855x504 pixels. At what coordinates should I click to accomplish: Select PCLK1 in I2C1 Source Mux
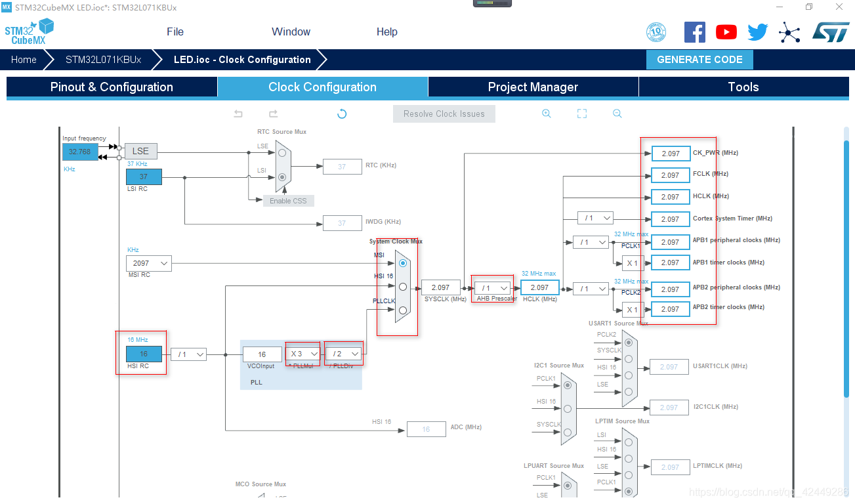click(x=567, y=385)
